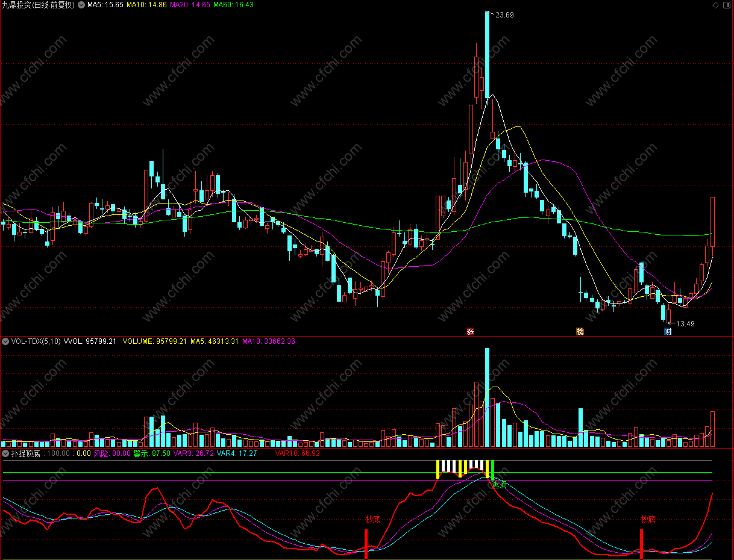The width and height of the screenshot is (734, 560).
Task: Open the 榜 event marker
Action: [580, 332]
